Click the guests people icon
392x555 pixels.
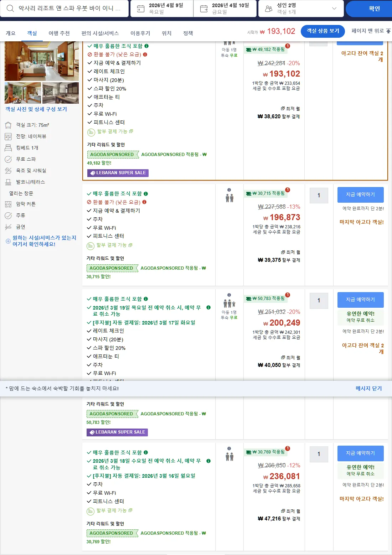pos(269,9)
